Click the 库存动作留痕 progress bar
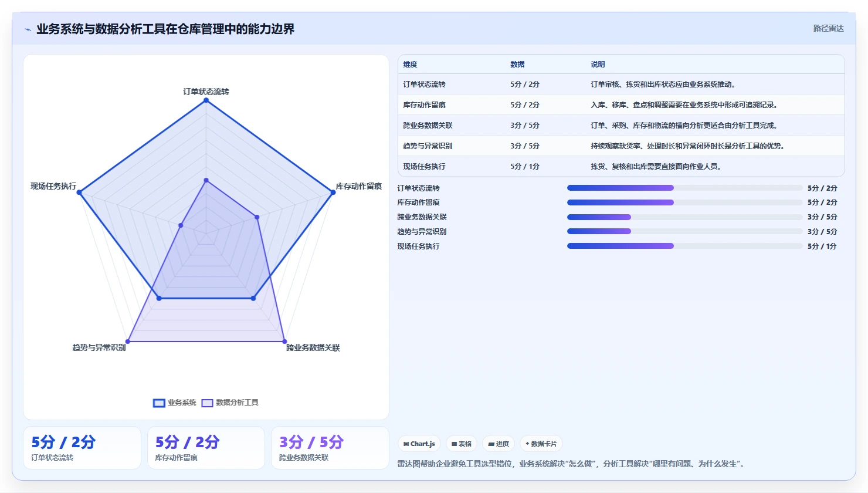This screenshot has width=868, height=493. coord(685,202)
